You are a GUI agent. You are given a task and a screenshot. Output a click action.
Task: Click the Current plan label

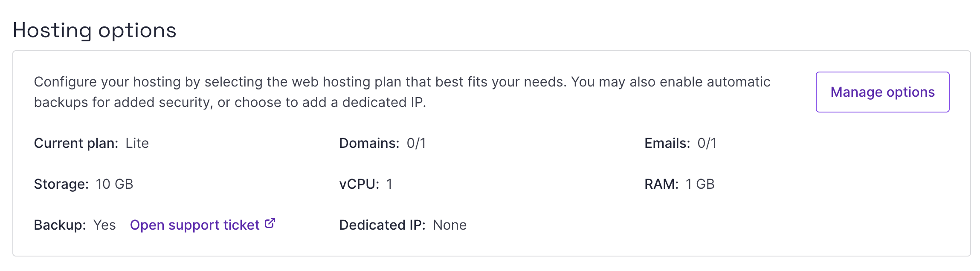(x=76, y=143)
